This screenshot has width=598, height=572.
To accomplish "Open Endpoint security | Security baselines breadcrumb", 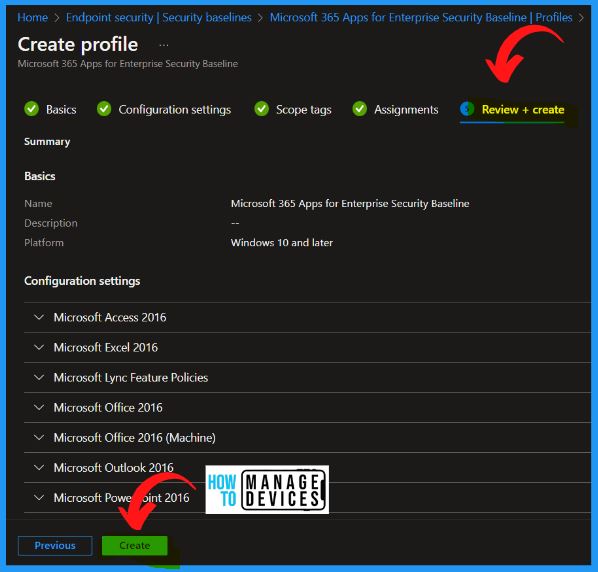I will (x=159, y=18).
